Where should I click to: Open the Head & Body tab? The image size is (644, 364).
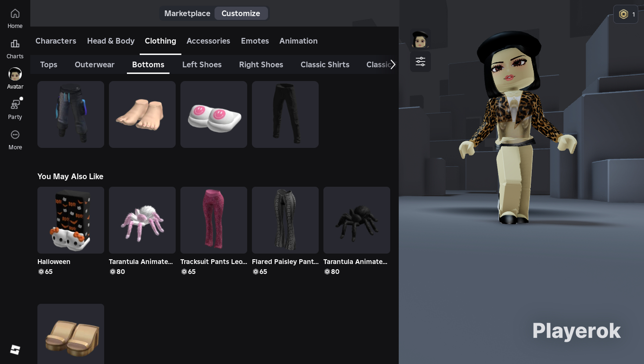111,41
